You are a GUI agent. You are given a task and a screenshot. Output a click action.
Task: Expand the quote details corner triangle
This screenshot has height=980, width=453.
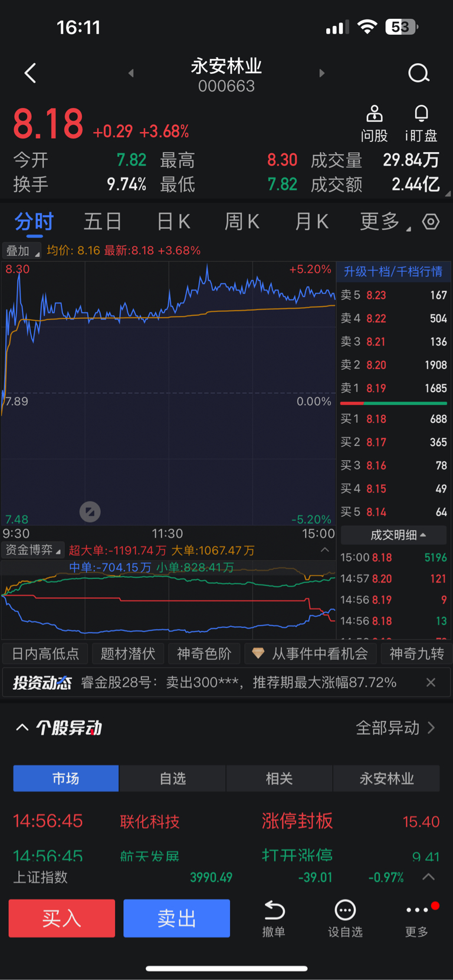448,193
